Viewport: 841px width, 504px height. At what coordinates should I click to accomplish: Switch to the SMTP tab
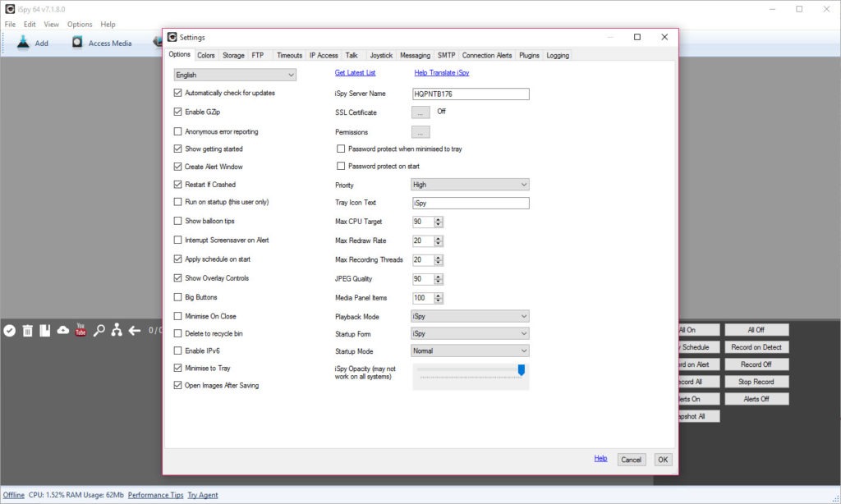[x=446, y=55]
